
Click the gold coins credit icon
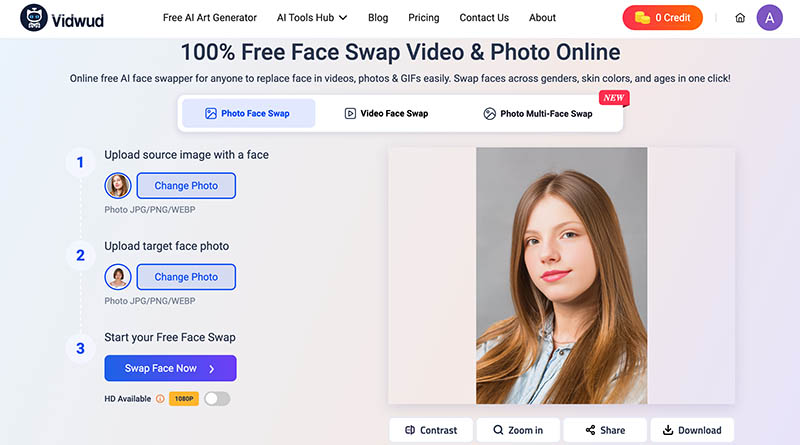coord(642,18)
